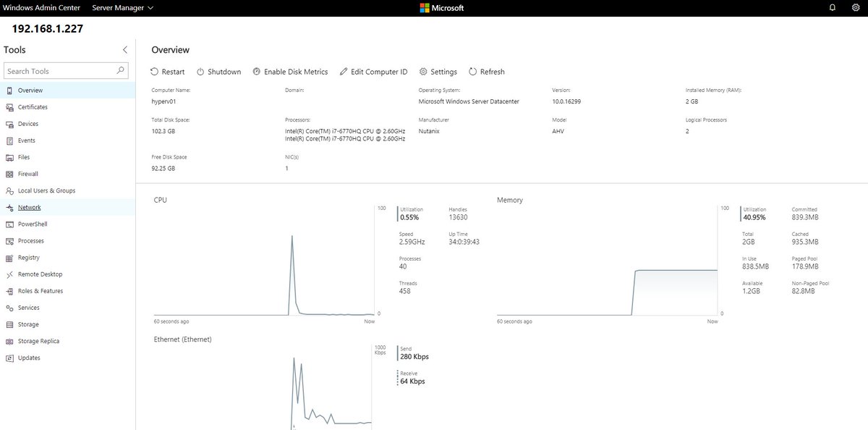Click the 192.168.1.227 server address
Image resolution: width=868 pixels, height=430 pixels.
pos(48,30)
